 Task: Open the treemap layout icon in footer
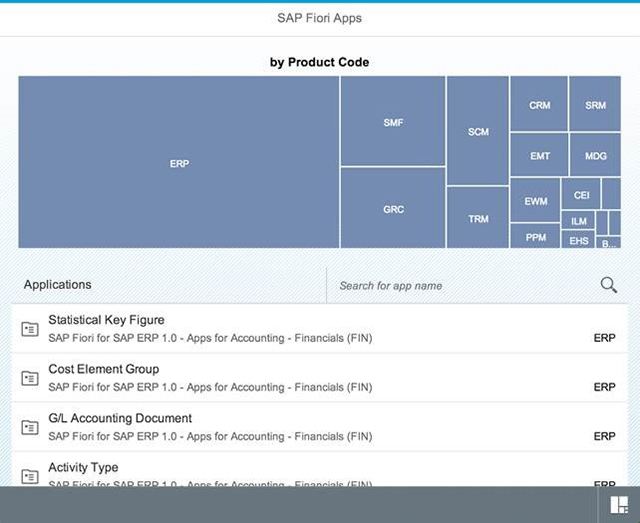point(619,505)
